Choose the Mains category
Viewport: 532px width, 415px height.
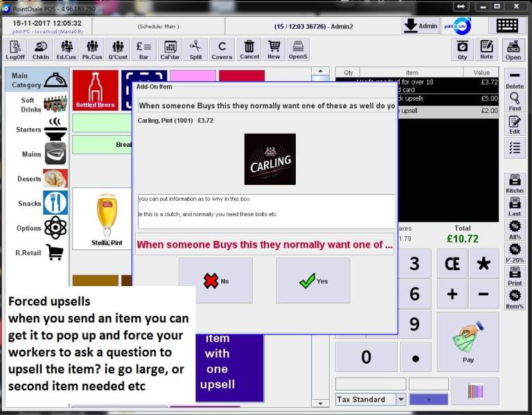(x=43, y=154)
